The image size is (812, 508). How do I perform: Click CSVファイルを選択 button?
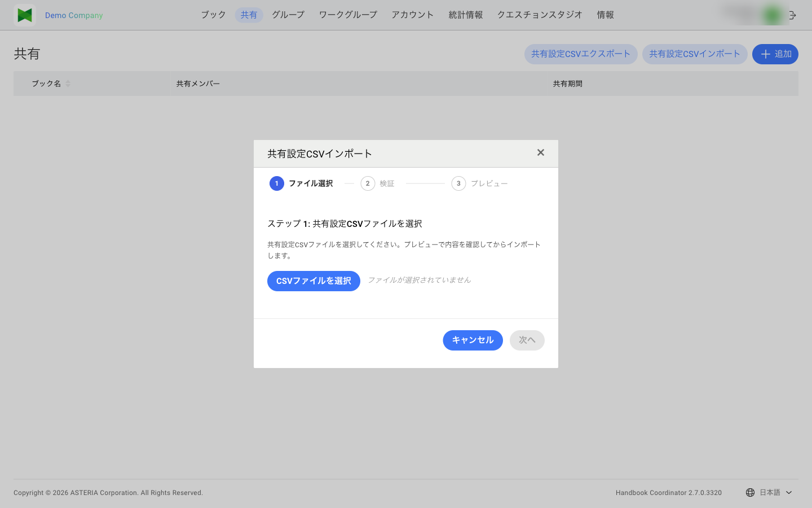click(x=314, y=281)
